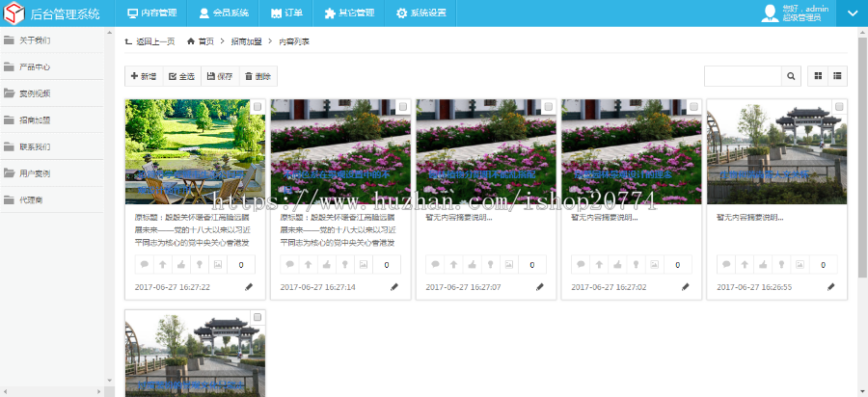Tick checkbox on first content card
Viewport: 868px width, 397px height.
[x=258, y=107]
